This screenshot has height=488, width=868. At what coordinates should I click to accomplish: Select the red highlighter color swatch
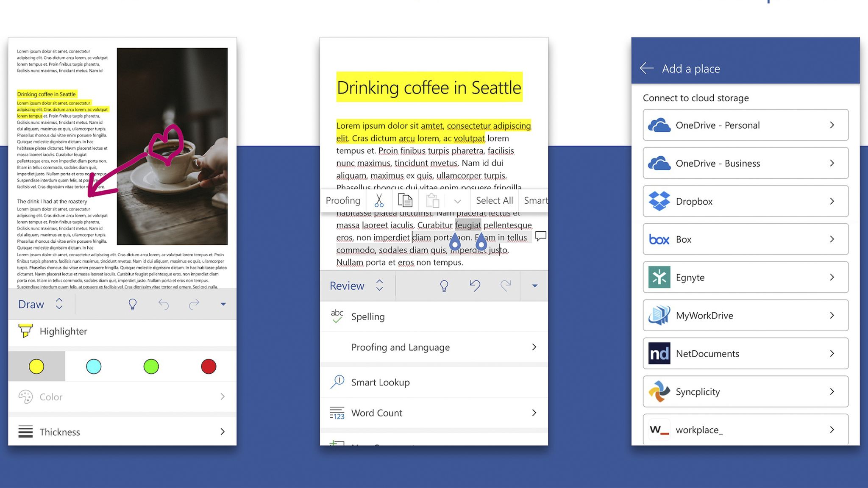[208, 366]
